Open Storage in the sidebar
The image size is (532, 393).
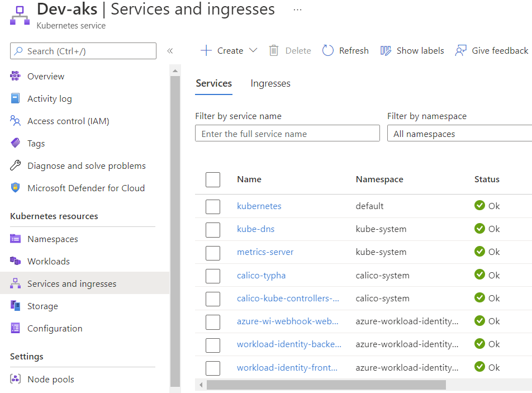(42, 306)
